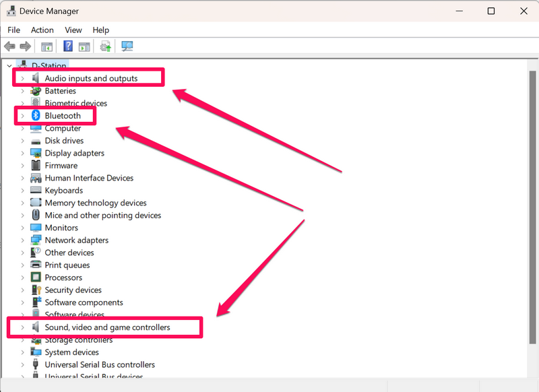Click the Show/Hide Action Pane toolbar icon
The width and height of the screenshot is (539, 392).
pyautogui.click(x=84, y=46)
